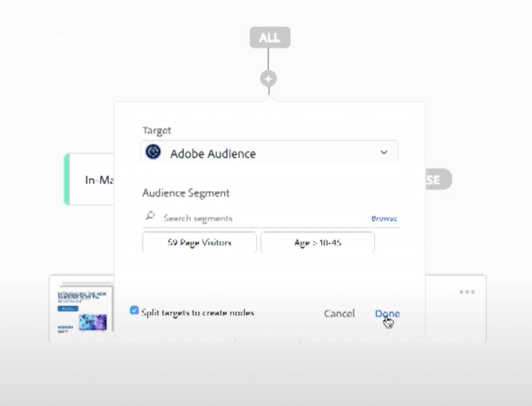Click the magnifier search icon

[x=150, y=216]
